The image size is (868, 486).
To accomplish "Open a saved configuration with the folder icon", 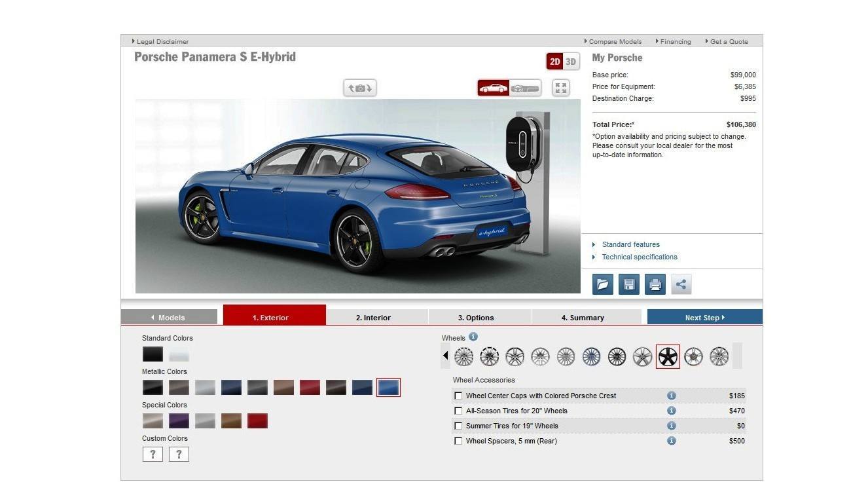I will 603,284.
